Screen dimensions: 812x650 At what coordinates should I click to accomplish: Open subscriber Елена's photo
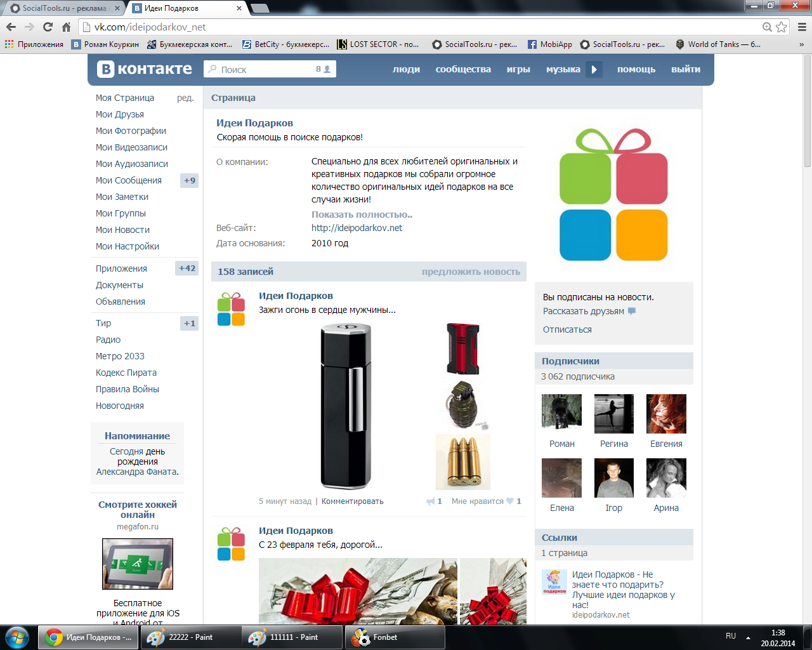coord(561,478)
